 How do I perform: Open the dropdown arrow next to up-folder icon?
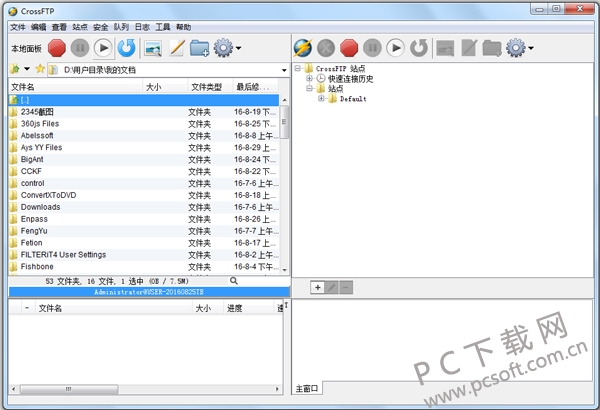[x=27, y=69]
